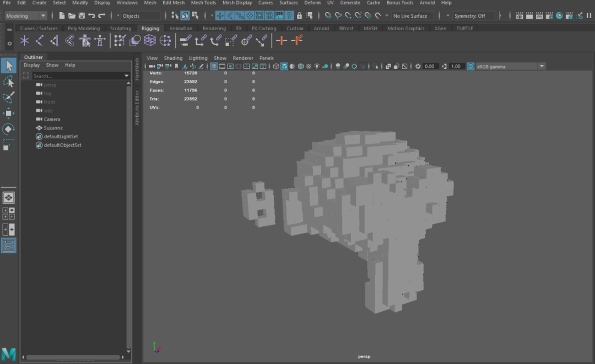This screenshot has height=364, width=595.
Task: Open the Deform menu in the menu bar
Action: point(312,3)
